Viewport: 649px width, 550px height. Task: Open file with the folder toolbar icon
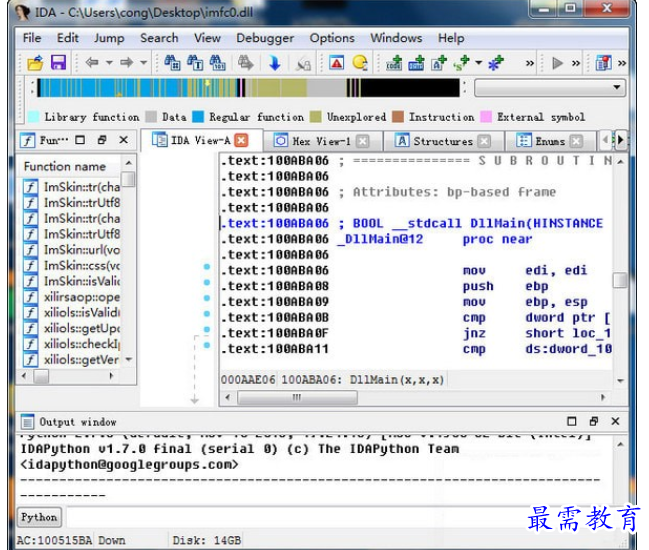pos(36,62)
